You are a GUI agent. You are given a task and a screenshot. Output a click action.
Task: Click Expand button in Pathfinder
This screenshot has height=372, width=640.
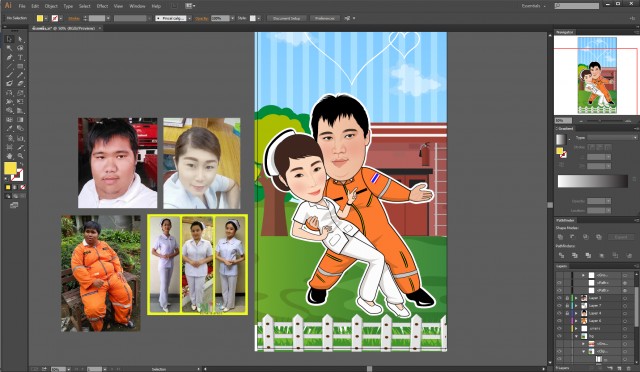[x=620, y=237]
